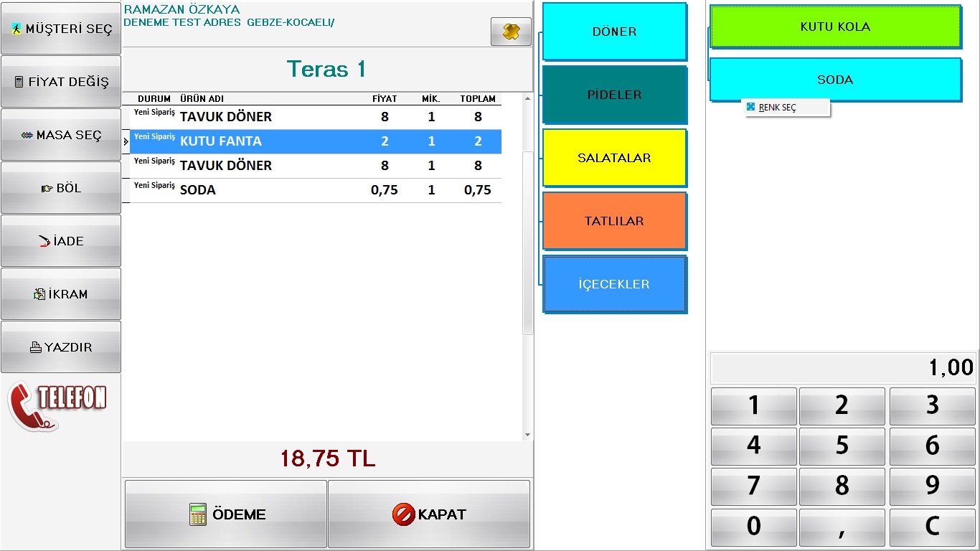Viewport: 980px width, 551px height.
Task: Select the yellow SALATALAR category
Action: [614, 158]
